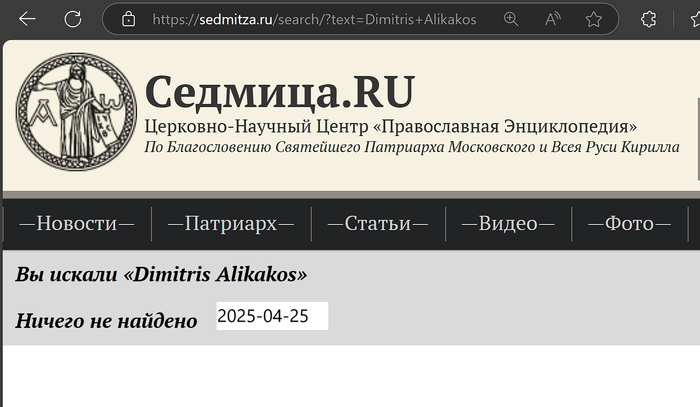Go back using the browser back arrow

point(27,19)
